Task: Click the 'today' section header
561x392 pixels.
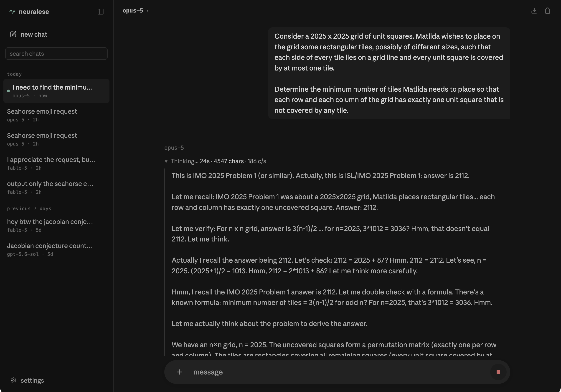Action: pos(14,74)
